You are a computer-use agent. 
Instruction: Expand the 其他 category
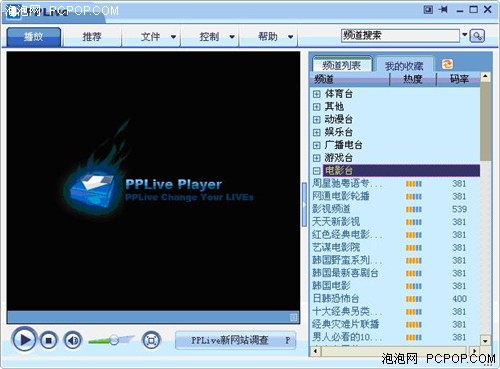316,107
